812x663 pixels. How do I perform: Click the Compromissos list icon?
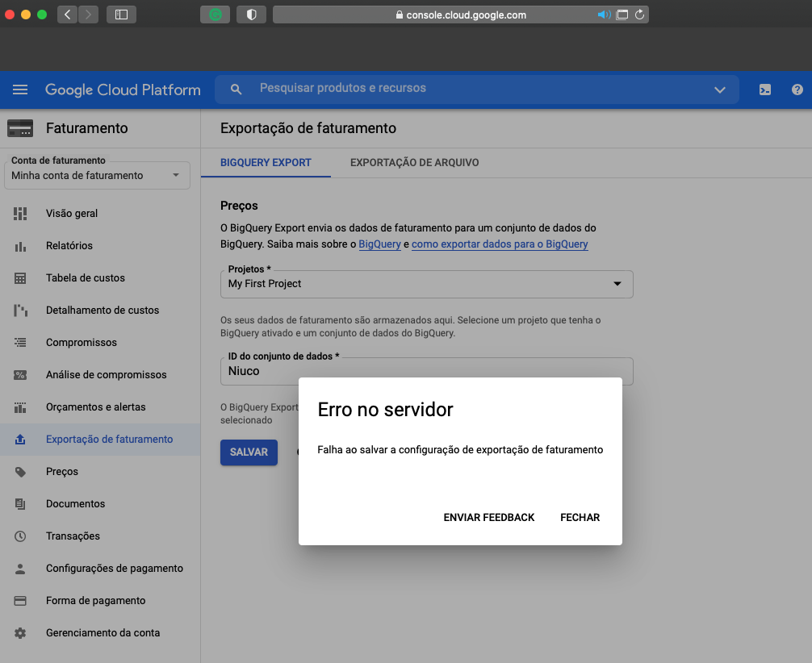pos(20,342)
